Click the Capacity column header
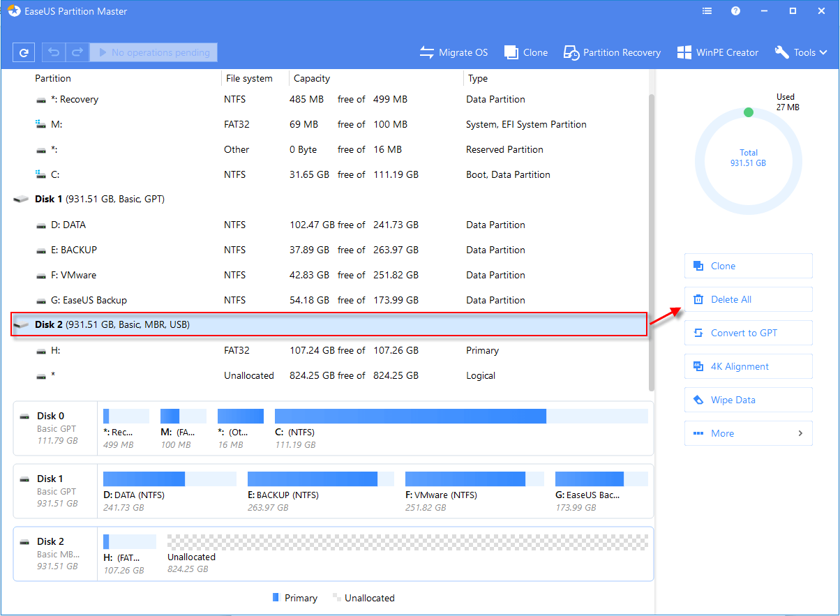The image size is (840, 616). pos(312,78)
